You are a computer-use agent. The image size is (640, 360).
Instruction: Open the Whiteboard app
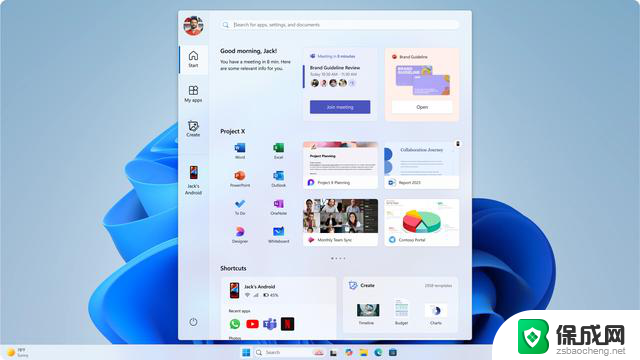pyautogui.click(x=278, y=235)
